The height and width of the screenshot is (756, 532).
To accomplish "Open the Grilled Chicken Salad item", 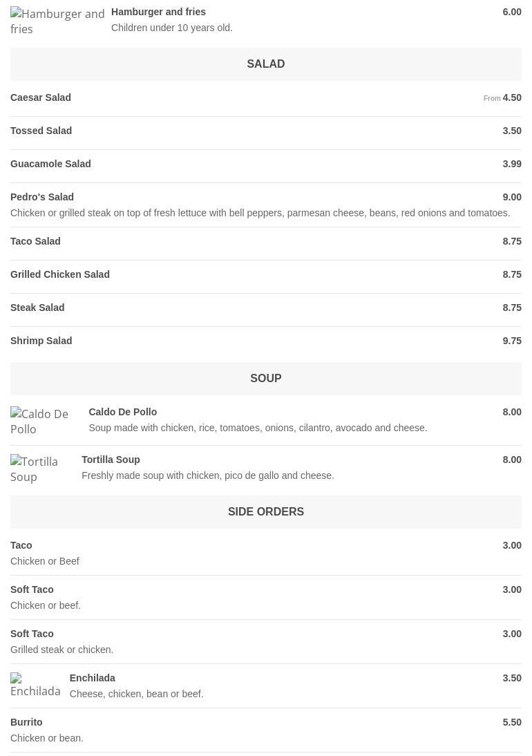I will (x=60, y=275).
